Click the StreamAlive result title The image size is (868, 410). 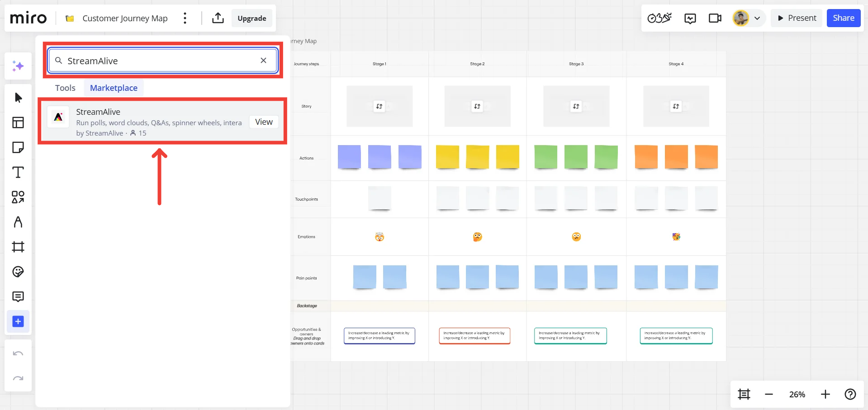(x=98, y=112)
